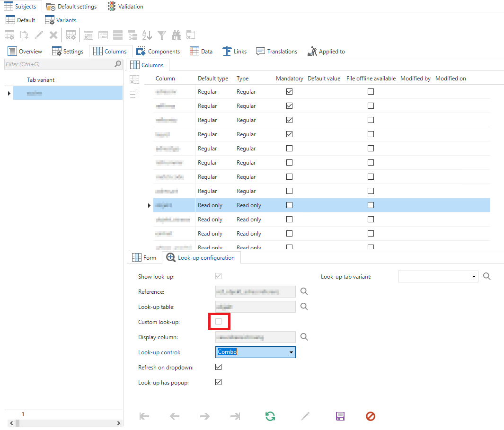Click the Show look-up checkbox
504x430 pixels.
click(219, 276)
